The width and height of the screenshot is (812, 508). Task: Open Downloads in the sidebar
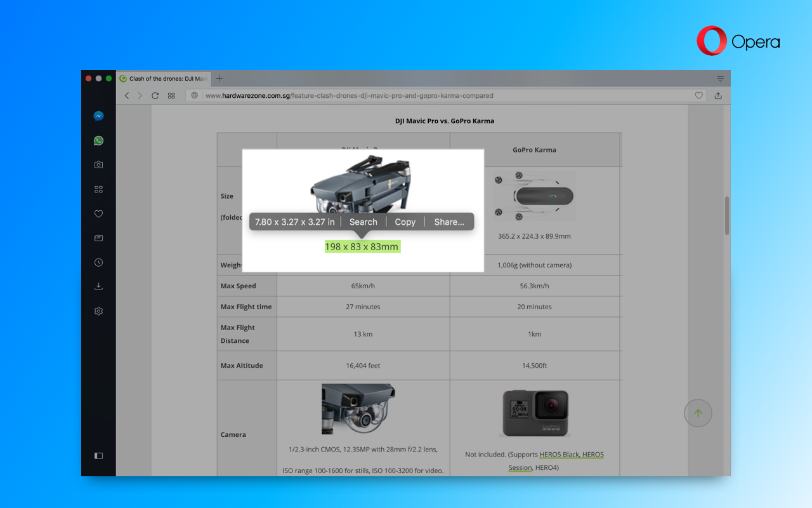coord(98,286)
